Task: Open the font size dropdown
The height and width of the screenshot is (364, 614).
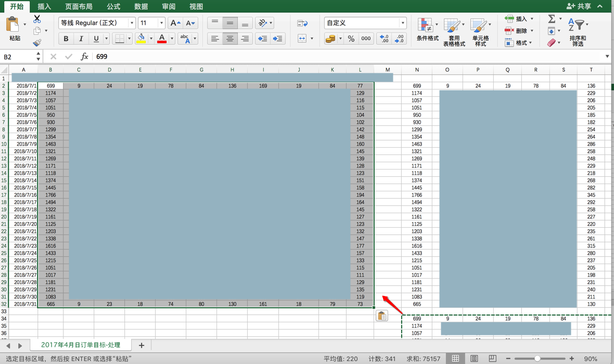Action: point(161,23)
